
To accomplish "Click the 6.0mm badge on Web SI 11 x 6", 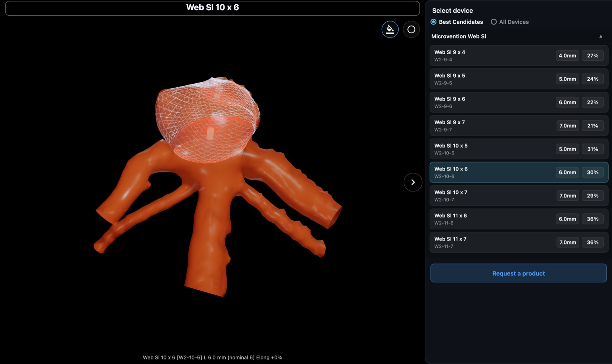I will (567, 219).
